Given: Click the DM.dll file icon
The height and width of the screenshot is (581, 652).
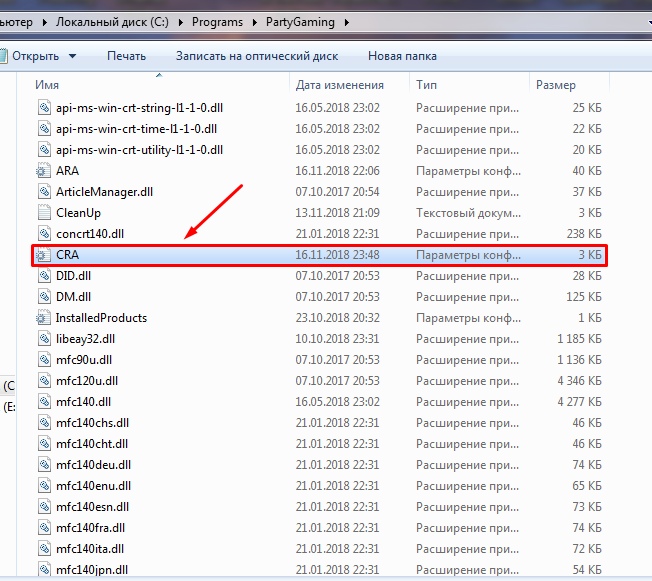Looking at the screenshot, I should [44, 297].
